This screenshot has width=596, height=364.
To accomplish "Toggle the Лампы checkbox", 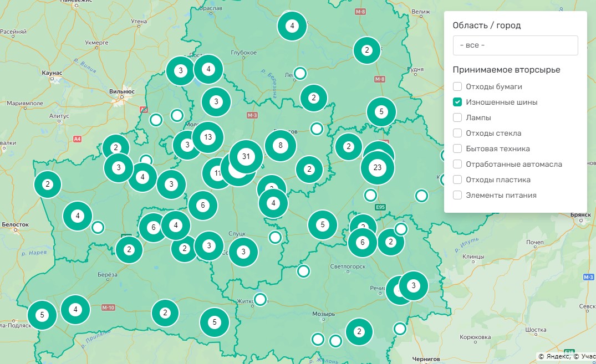I will pyautogui.click(x=457, y=117).
